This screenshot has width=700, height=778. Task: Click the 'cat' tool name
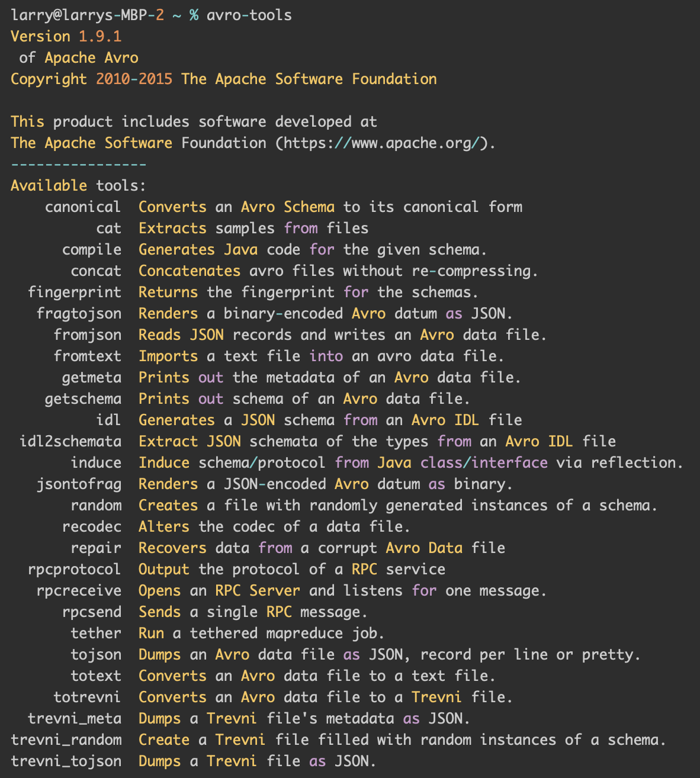point(109,228)
